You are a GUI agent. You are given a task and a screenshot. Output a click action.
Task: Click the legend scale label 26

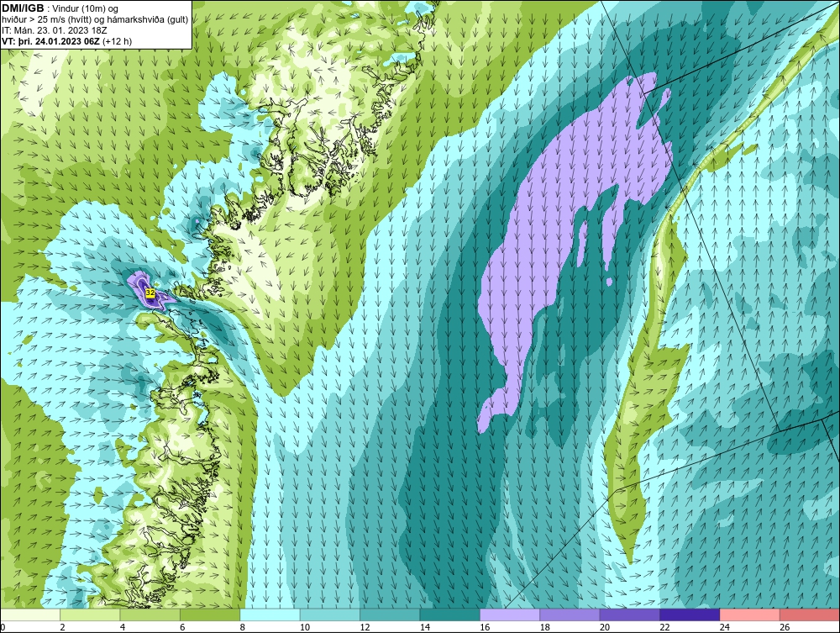coord(785,627)
